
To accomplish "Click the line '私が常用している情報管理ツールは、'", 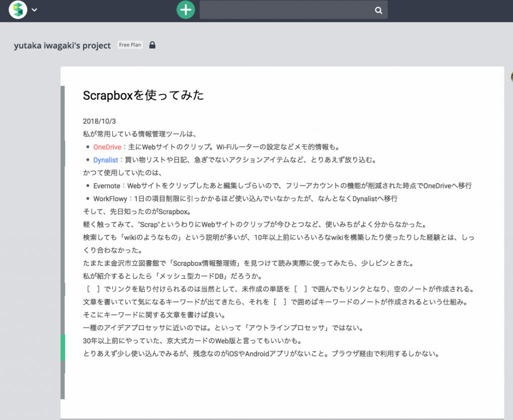I will coord(140,134).
